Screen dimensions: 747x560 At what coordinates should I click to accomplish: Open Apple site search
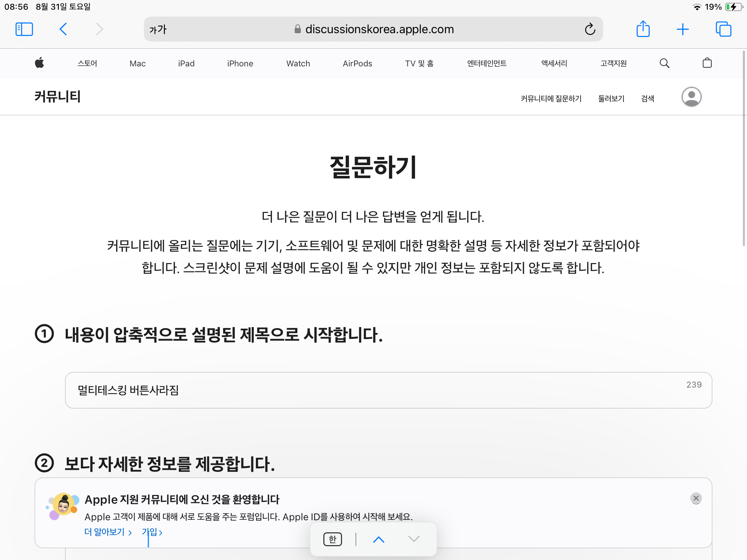[x=664, y=63]
